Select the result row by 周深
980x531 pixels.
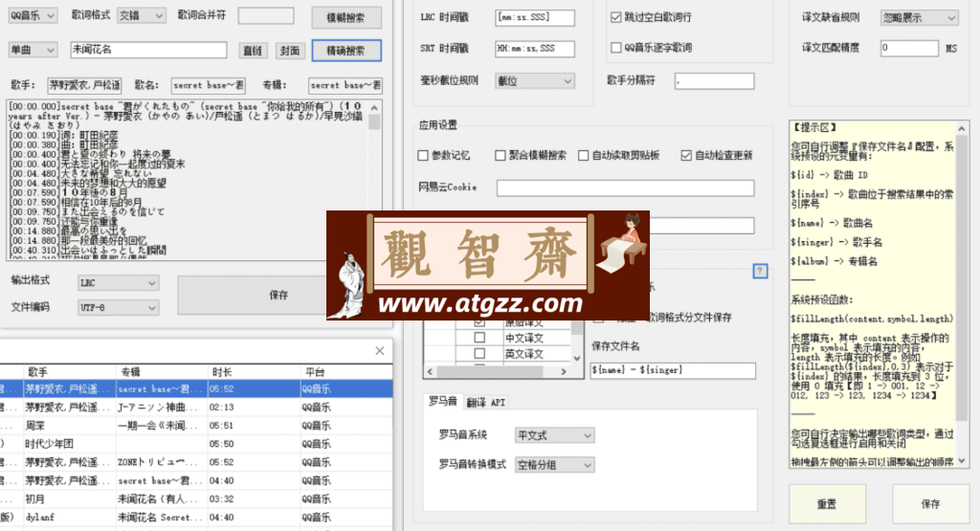pyautogui.click(x=196, y=426)
